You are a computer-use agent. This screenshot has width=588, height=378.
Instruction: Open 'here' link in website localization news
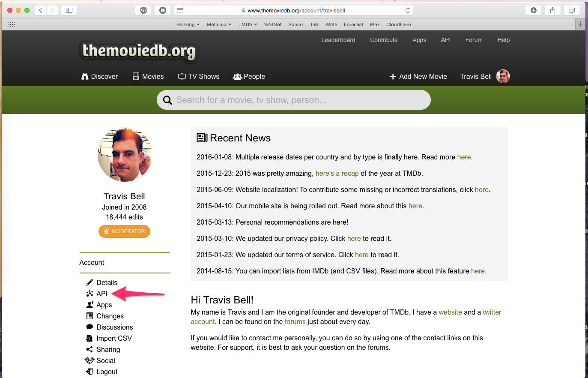click(x=482, y=189)
